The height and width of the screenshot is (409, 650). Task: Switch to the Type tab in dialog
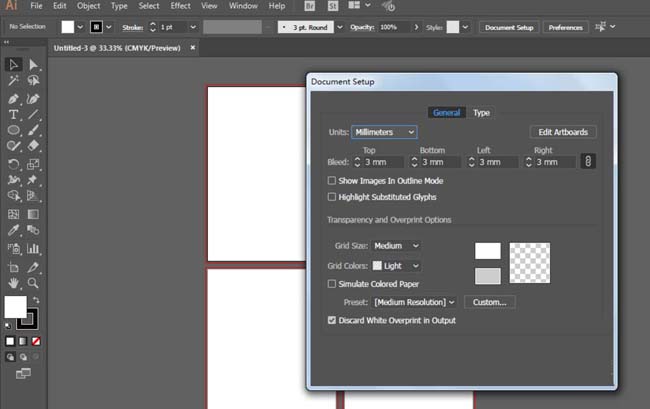coord(481,113)
